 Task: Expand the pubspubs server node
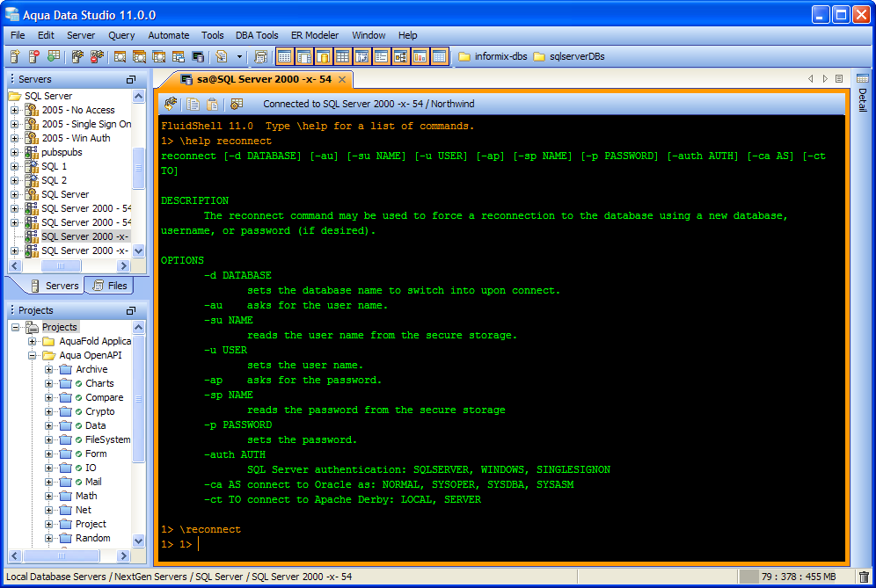pos(15,152)
